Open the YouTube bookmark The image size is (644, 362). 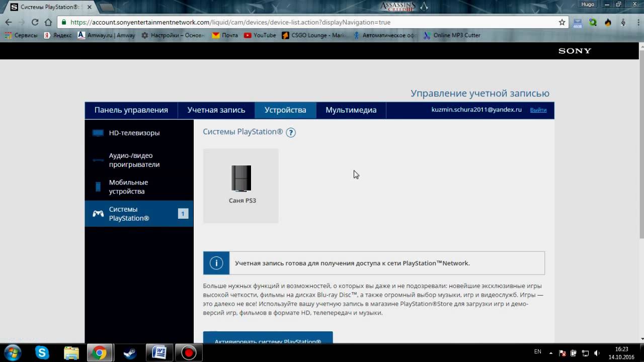(x=260, y=35)
